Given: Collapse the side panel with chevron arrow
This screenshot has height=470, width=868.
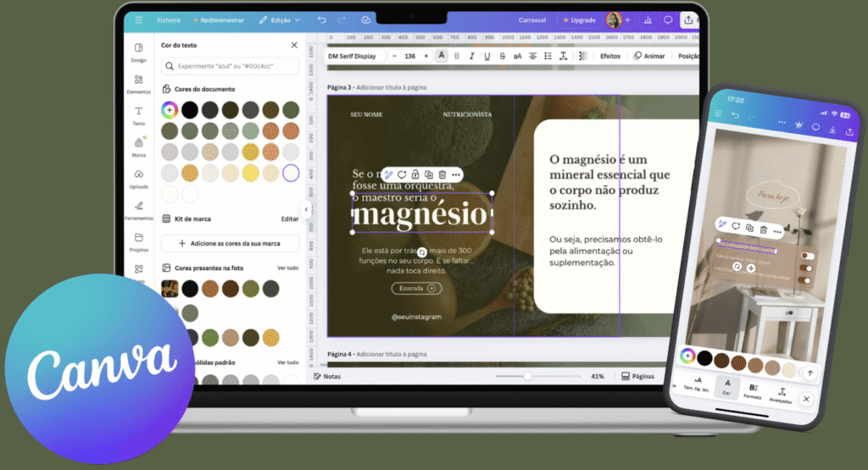Looking at the screenshot, I should [306, 209].
